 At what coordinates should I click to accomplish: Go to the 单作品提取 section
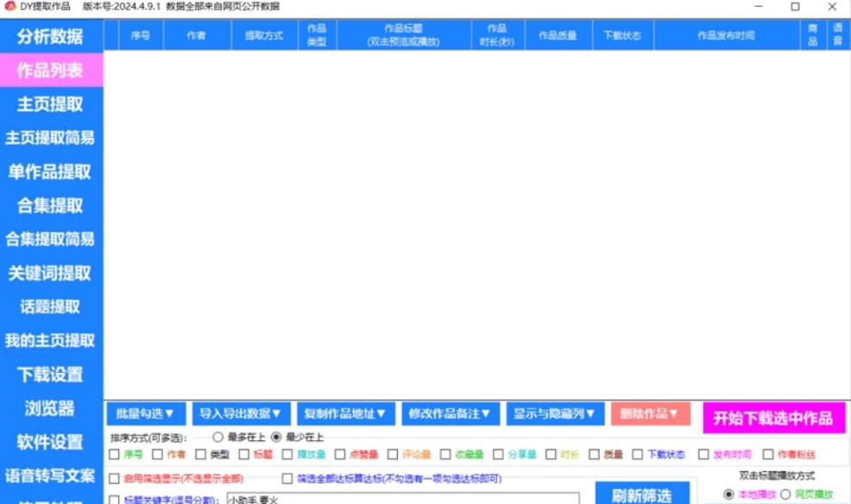click(51, 172)
